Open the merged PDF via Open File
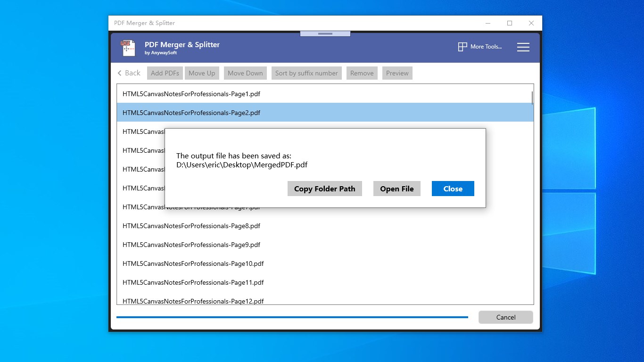The width and height of the screenshot is (644, 362). 396,189
